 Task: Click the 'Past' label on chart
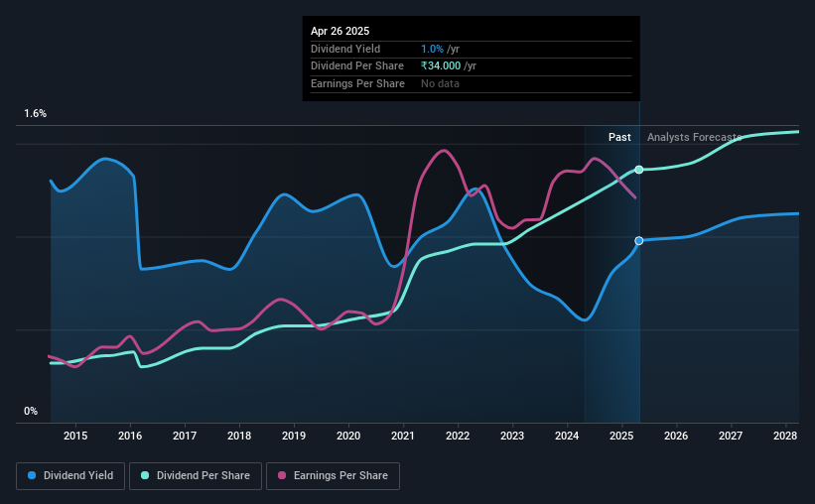click(x=619, y=137)
